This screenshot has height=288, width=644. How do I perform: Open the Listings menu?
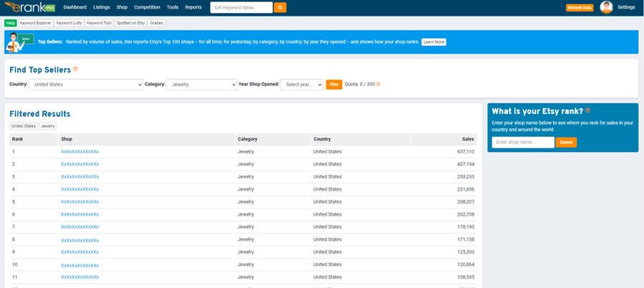[x=102, y=7]
